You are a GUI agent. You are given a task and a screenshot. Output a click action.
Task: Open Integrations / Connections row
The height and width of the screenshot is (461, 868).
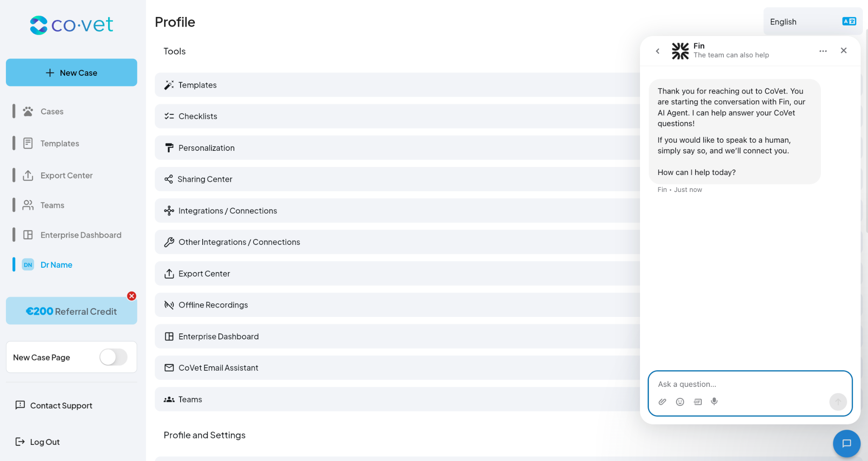(398, 211)
